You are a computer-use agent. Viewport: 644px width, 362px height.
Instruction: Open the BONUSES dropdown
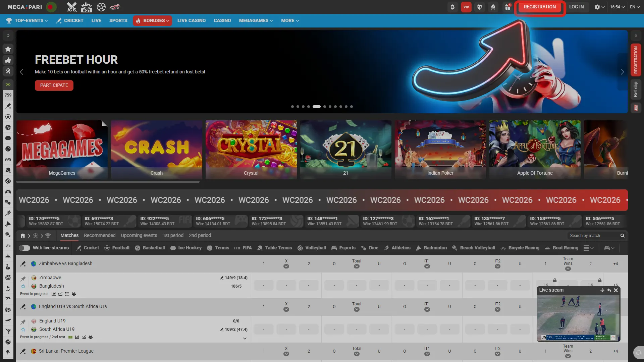coord(153,21)
